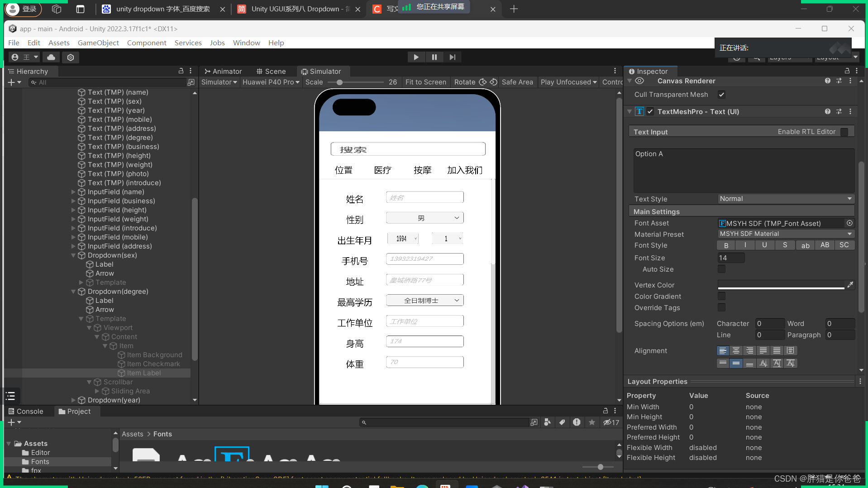Viewport: 868px width, 488px height.
Task: Open the Component menu
Action: [147, 43]
